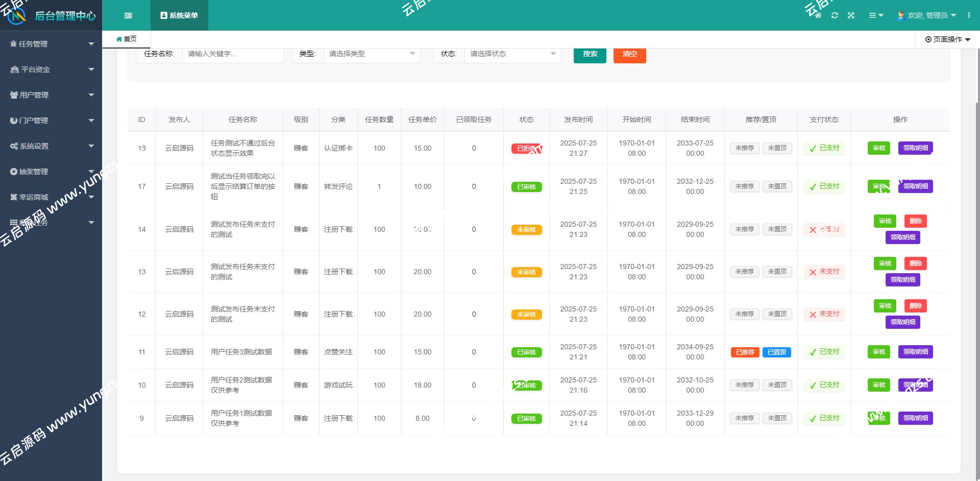Toggle 已推荐 on task ID 11
Screen dimensions: 980x481
pos(744,352)
